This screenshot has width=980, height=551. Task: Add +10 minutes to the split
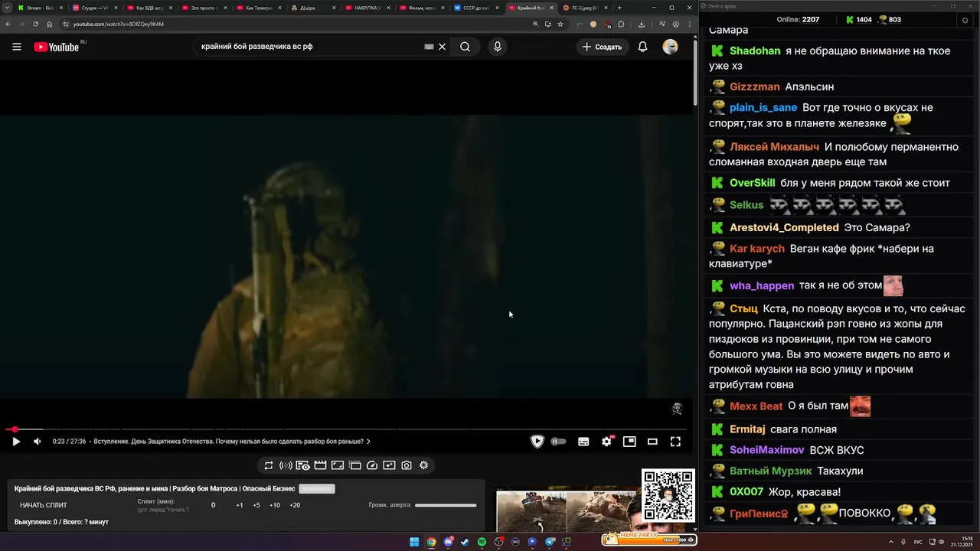[x=275, y=505]
